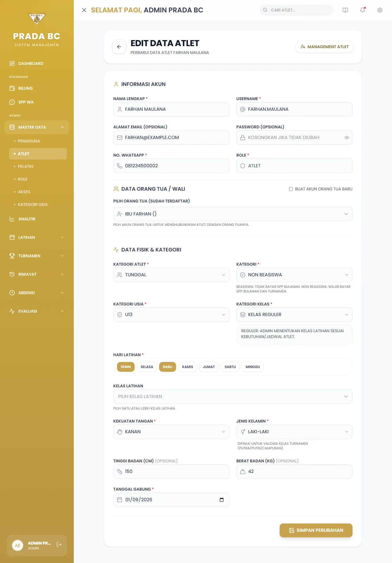Click the notification bell icon
Image resolution: width=392 pixels, height=563 pixels.
point(363,10)
